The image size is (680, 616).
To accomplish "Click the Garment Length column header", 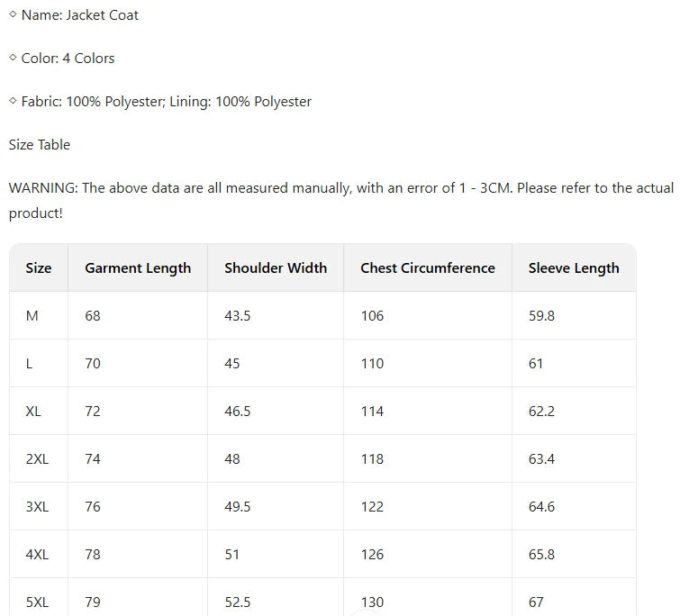I will pyautogui.click(x=138, y=267).
